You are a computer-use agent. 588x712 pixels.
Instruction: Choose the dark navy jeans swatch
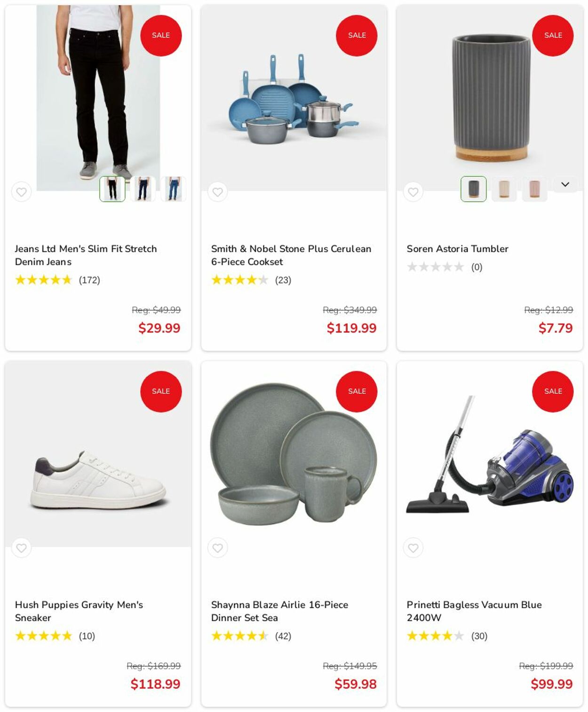(x=143, y=189)
